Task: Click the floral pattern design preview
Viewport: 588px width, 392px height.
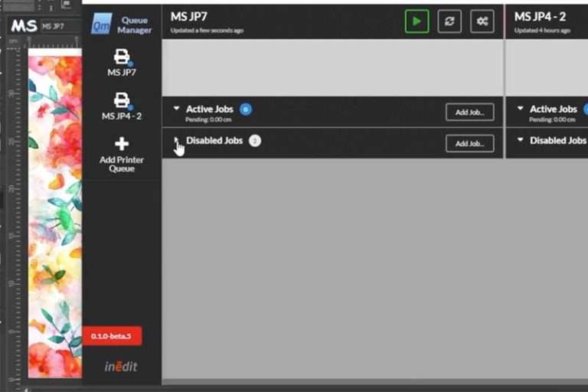Action: (54, 214)
